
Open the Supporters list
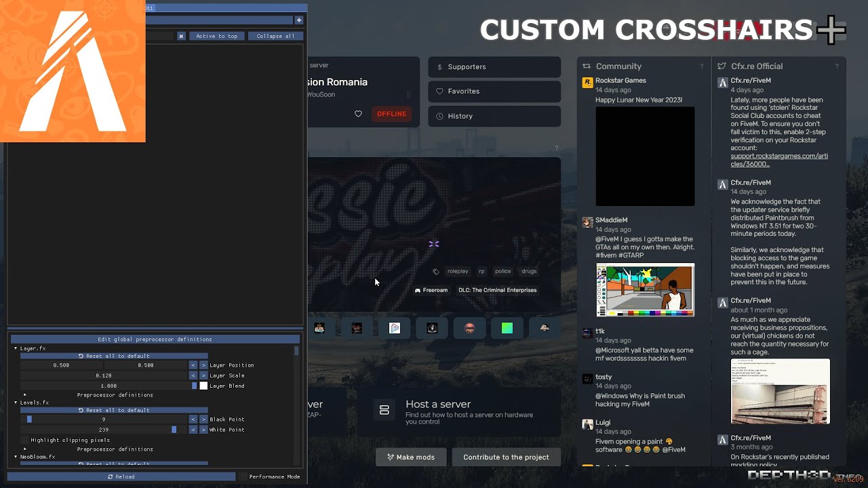494,67
